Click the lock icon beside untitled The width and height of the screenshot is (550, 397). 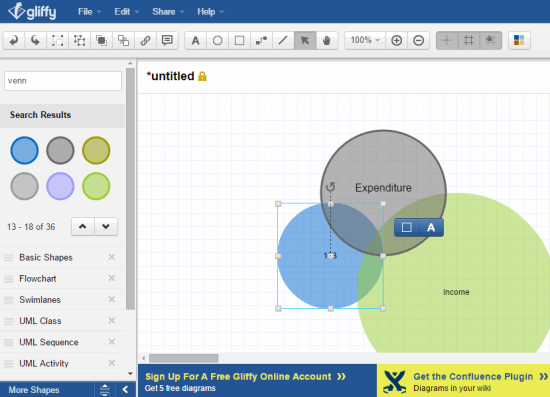[202, 76]
